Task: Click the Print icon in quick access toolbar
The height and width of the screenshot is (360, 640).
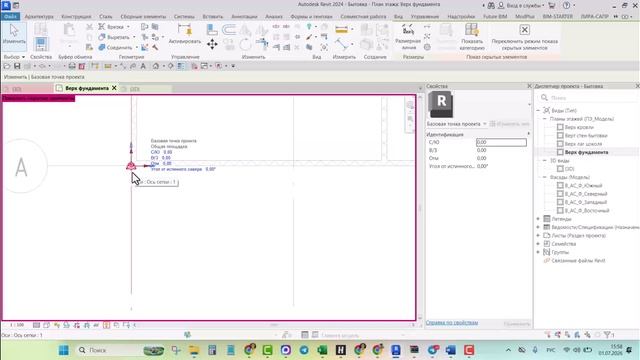Action: (72, 66)
